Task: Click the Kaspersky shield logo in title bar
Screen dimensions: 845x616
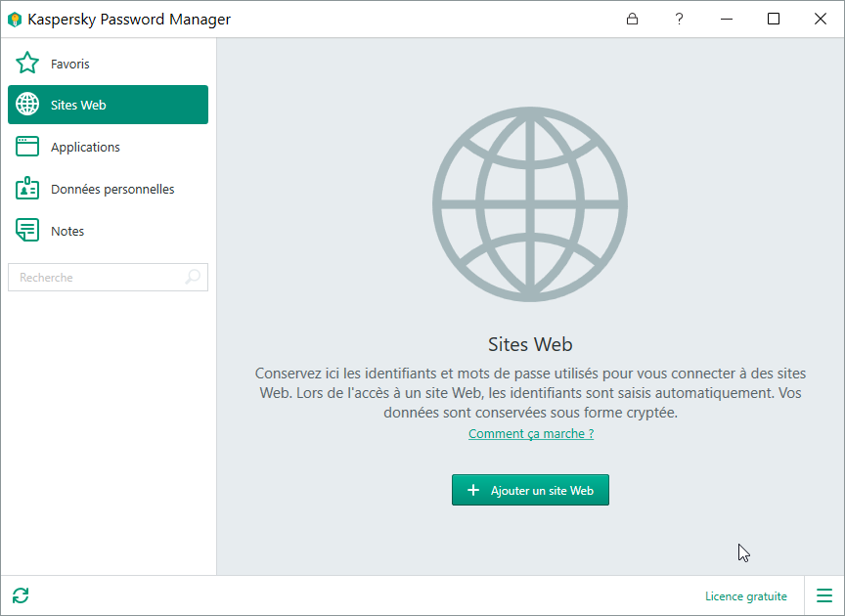Action: 15,20
